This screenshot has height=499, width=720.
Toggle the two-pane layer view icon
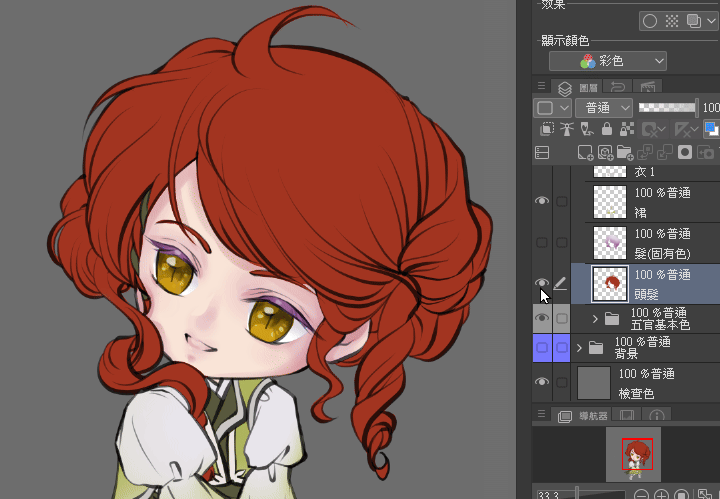[542, 152]
